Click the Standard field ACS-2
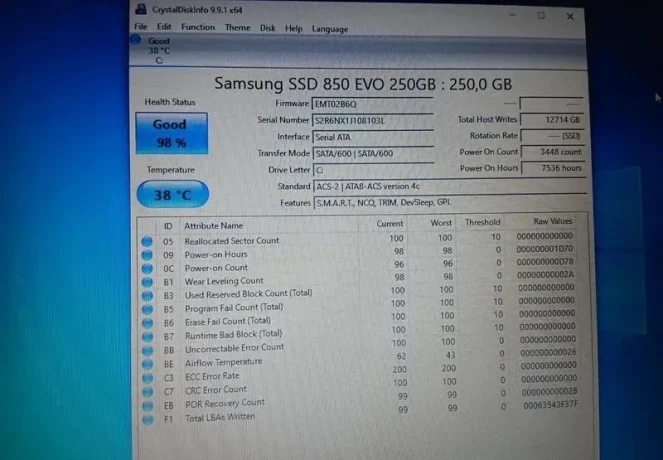The height and width of the screenshot is (460, 663). (x=450, y=186)
